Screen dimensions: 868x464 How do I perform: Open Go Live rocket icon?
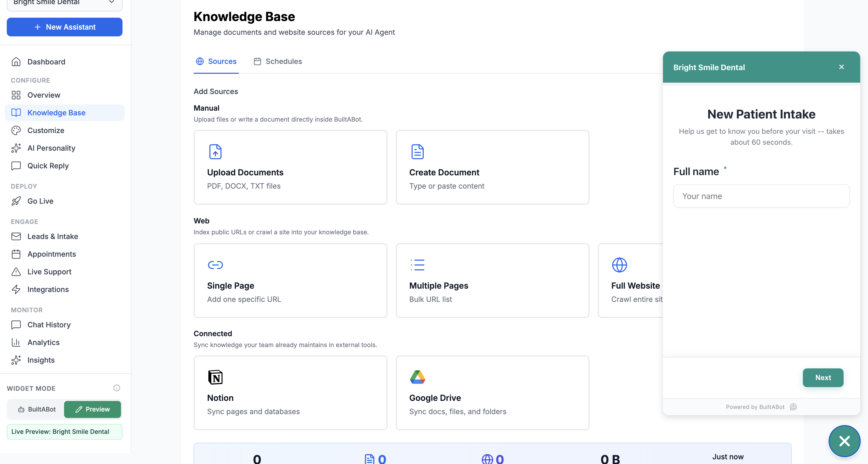point(16,201)
